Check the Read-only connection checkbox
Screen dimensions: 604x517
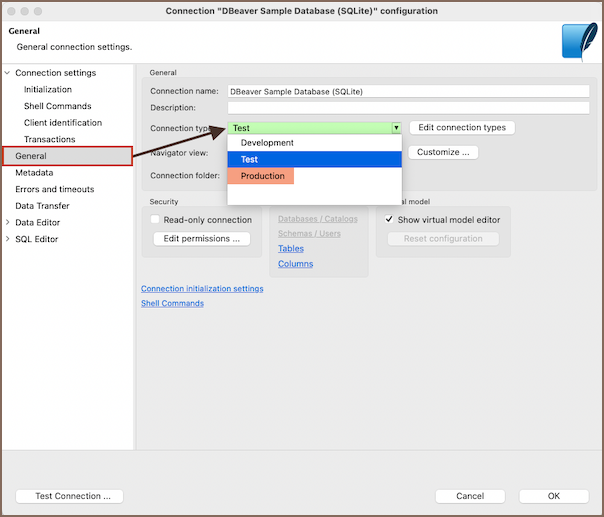pyautogui.click(x=155, y=220)
